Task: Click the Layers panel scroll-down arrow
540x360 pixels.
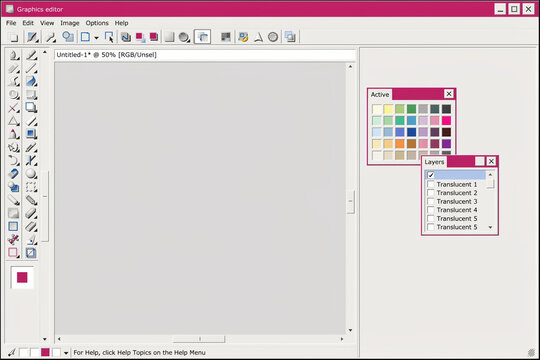Action: tap(490, 227)
